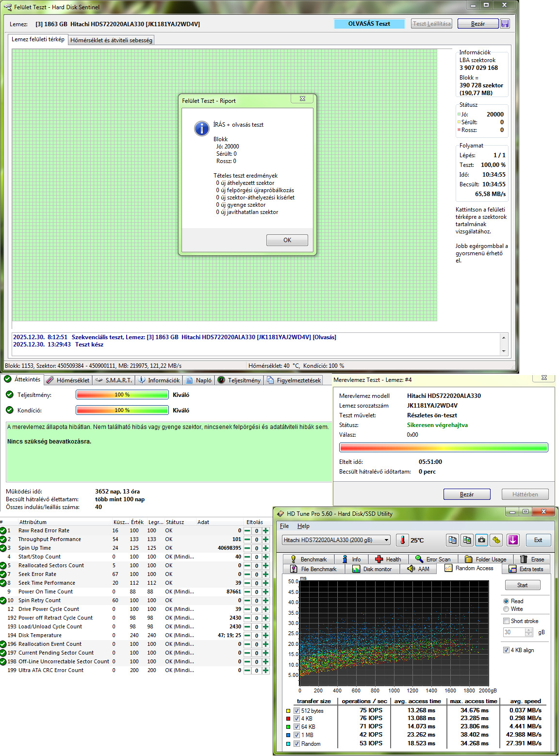Toggle the 4 KB transfer size checkbox
The height and width of the screenshot is (756, 559).
click(x=296, y=719)
